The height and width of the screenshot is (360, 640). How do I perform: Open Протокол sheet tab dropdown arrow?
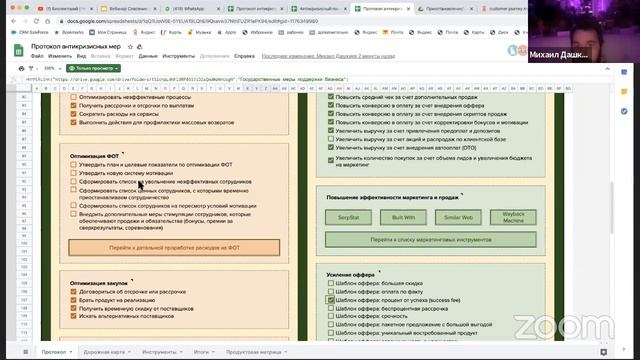(x=71, y=352)
